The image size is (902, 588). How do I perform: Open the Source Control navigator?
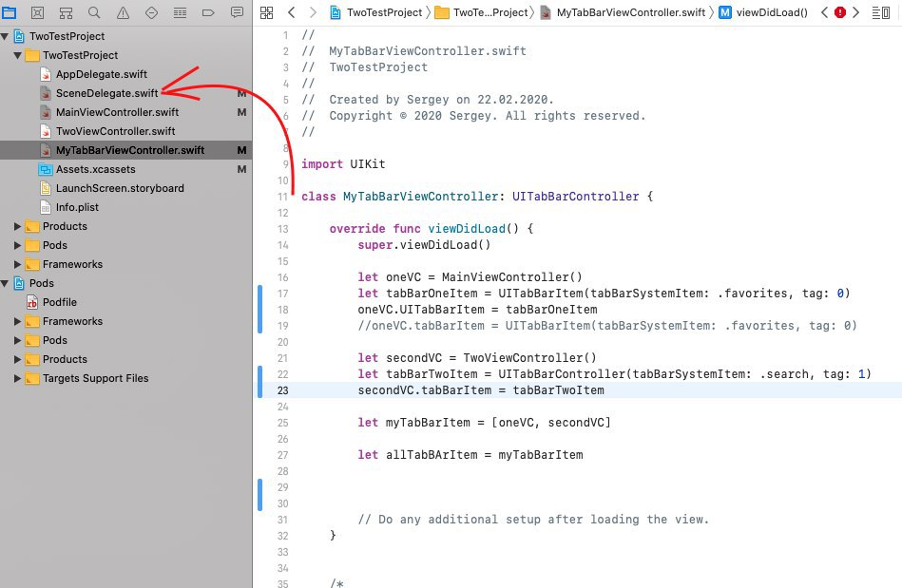(37, 12)
